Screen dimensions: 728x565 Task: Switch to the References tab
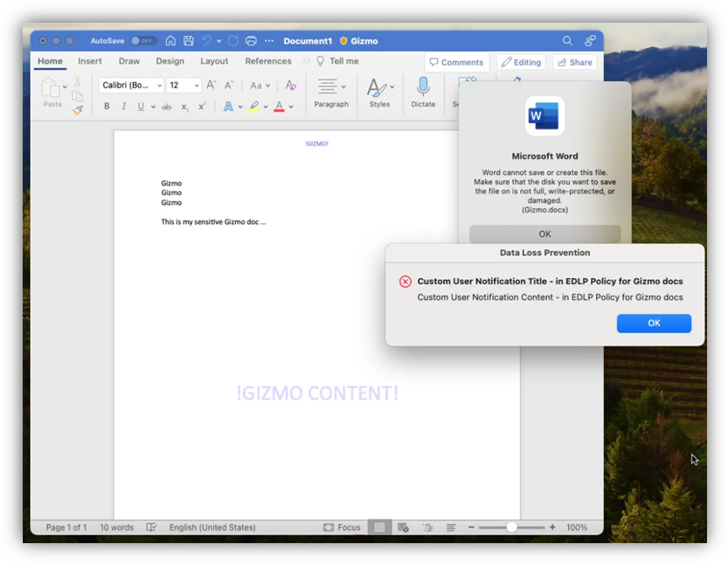point(268,61)
